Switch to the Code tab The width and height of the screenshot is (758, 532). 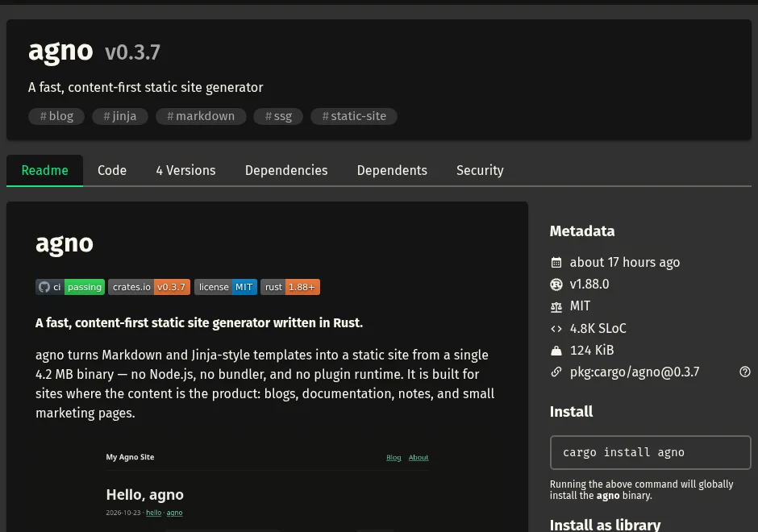[x=112, y=171]
